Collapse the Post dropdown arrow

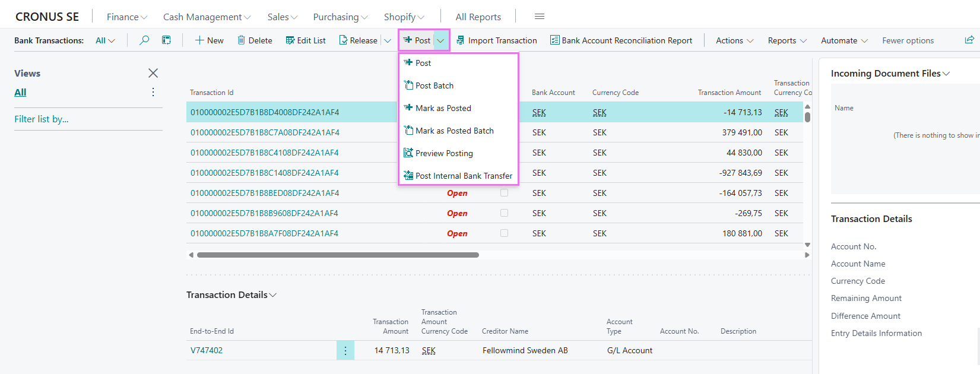tap(441, 40)
